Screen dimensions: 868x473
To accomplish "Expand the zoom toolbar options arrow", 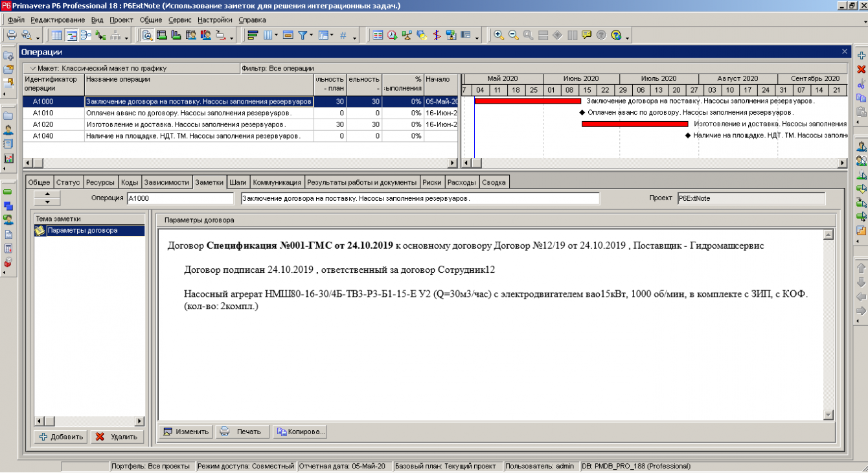I will pyautogui.click(x=628, y=37).
